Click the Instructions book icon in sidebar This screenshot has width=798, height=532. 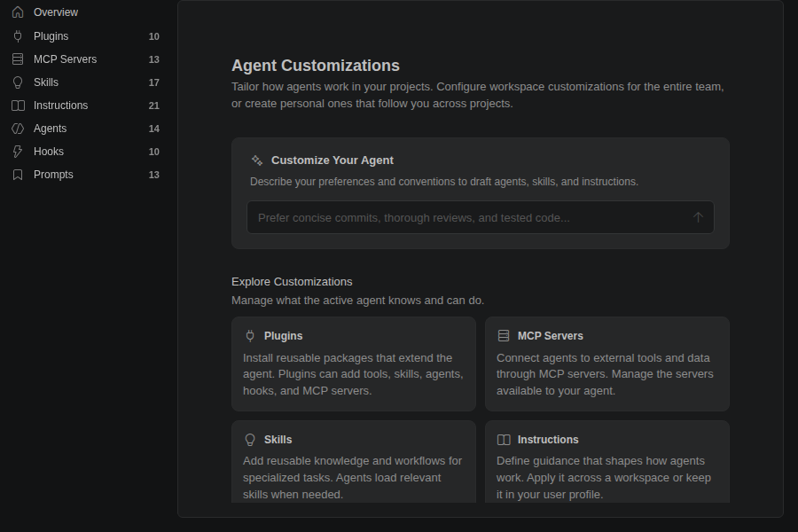coord(18,106)
